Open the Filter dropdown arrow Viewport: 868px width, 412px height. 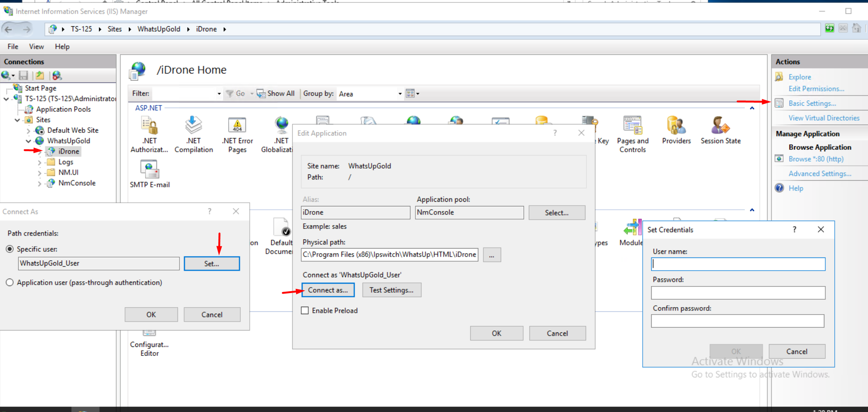pos(219,94)
